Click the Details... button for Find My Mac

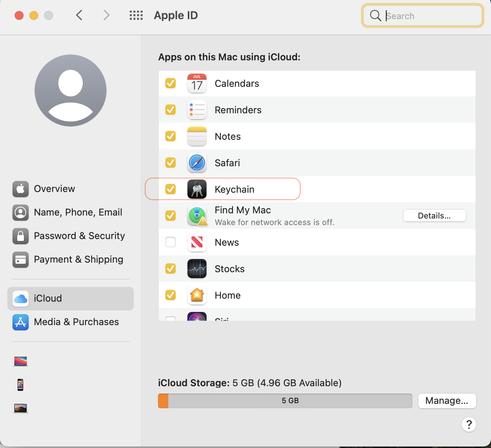coord(435,216)
